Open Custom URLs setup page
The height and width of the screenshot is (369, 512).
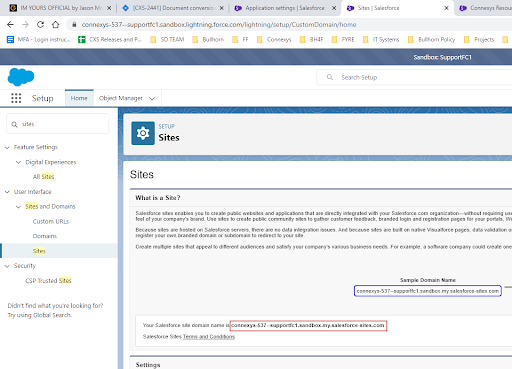pos(51,221)
